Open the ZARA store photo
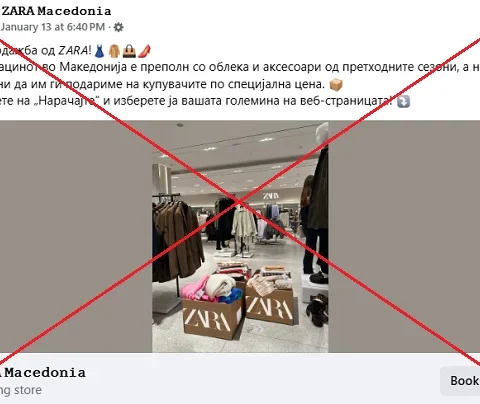 tap(240, 237)
